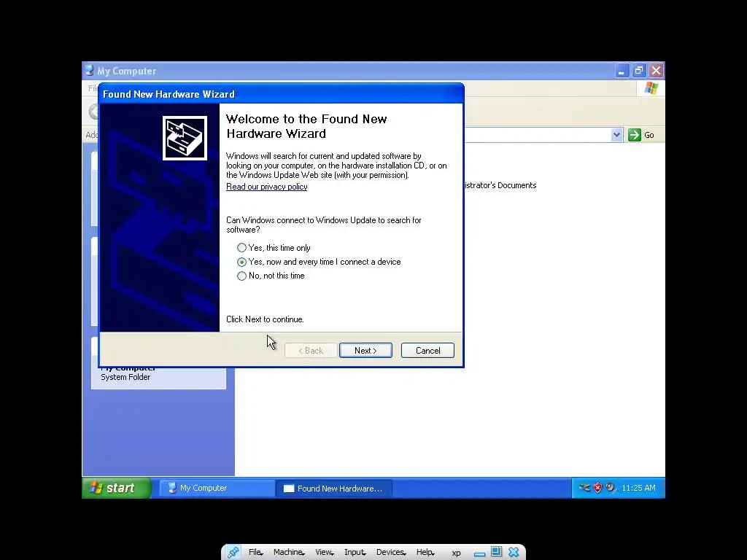Click the Found New Hardware Wizard title bar
This screenshot has height=560, width=747.
coord(281,94)
